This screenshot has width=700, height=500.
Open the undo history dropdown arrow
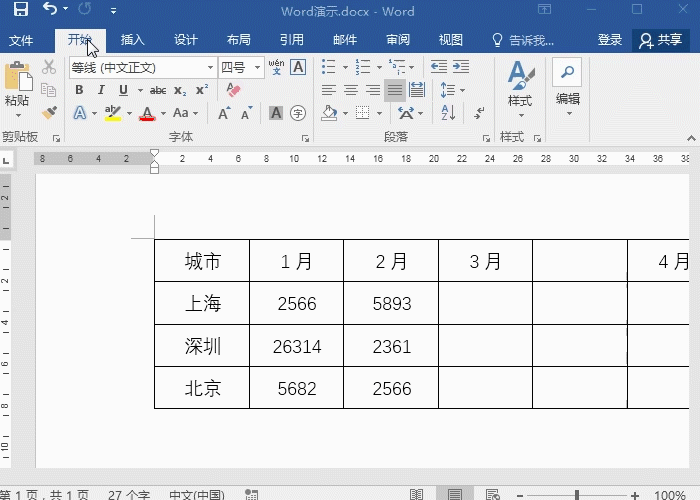(66, 9)
